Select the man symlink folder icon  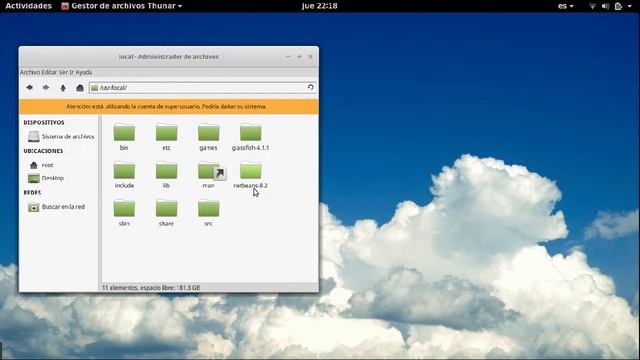click(211, 171)
